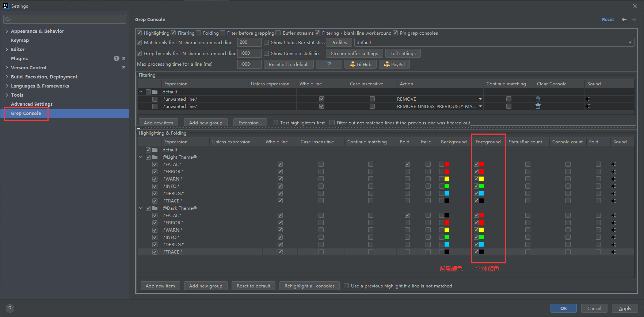The height and width of the screenshot is (317, 644).
Task: Toggle Bold checkbox for Light Theme FATAL
Action: [x=407, y=164]
